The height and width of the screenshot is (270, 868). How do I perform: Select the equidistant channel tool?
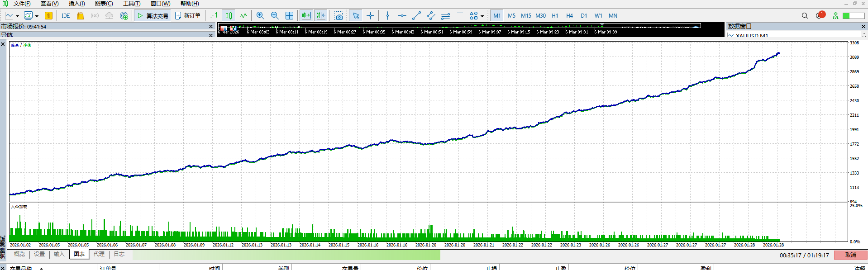point(431,16)
